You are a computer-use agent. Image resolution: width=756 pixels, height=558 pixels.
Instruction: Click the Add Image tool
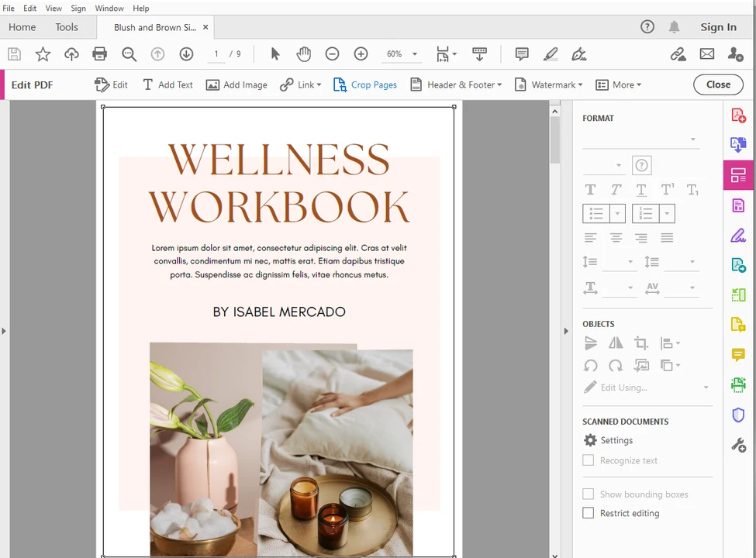236,85
